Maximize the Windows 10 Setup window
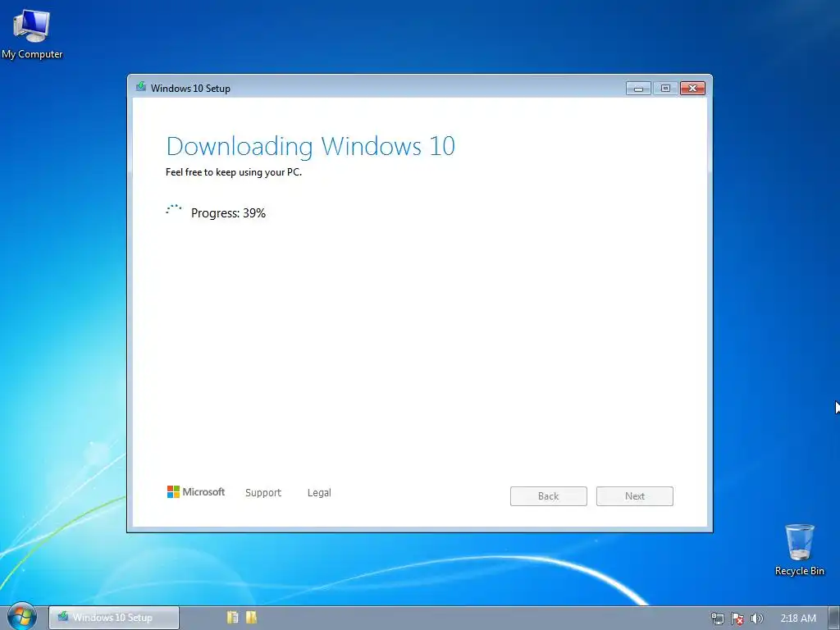This screenshot has width=840, height=630. coord(665,89)
